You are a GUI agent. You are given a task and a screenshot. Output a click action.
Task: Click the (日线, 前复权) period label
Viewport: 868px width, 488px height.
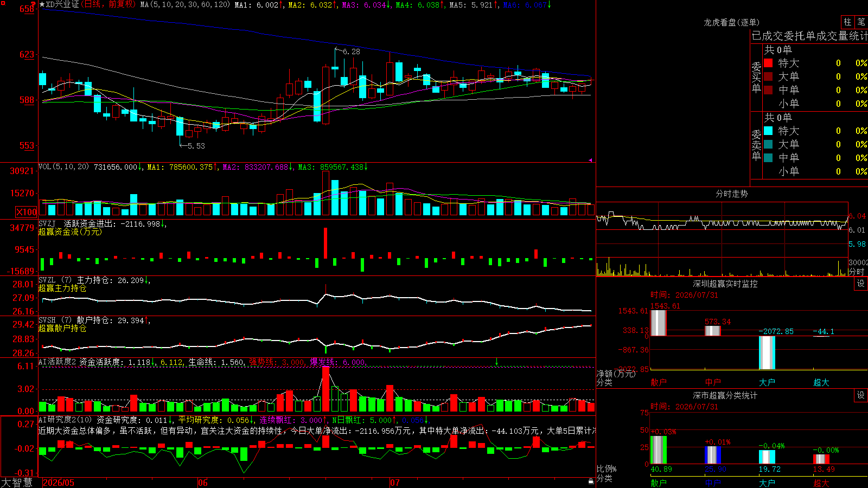click(x=109, y=4)
